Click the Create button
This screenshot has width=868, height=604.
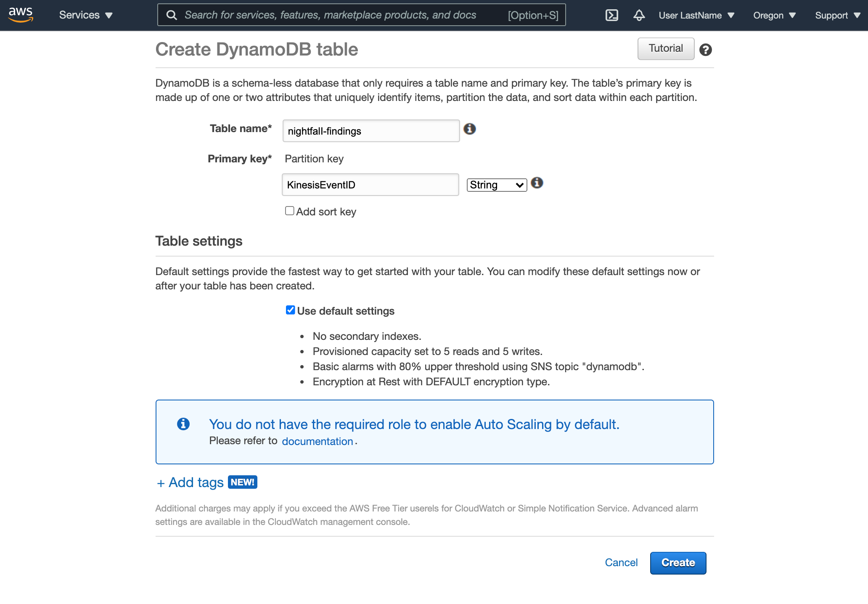[x=677, y=563]
